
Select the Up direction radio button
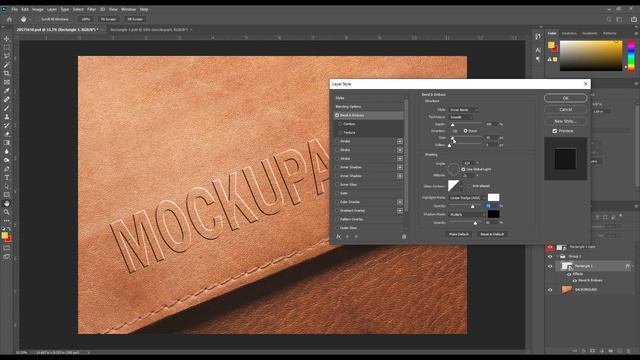(x=452, y=131)
